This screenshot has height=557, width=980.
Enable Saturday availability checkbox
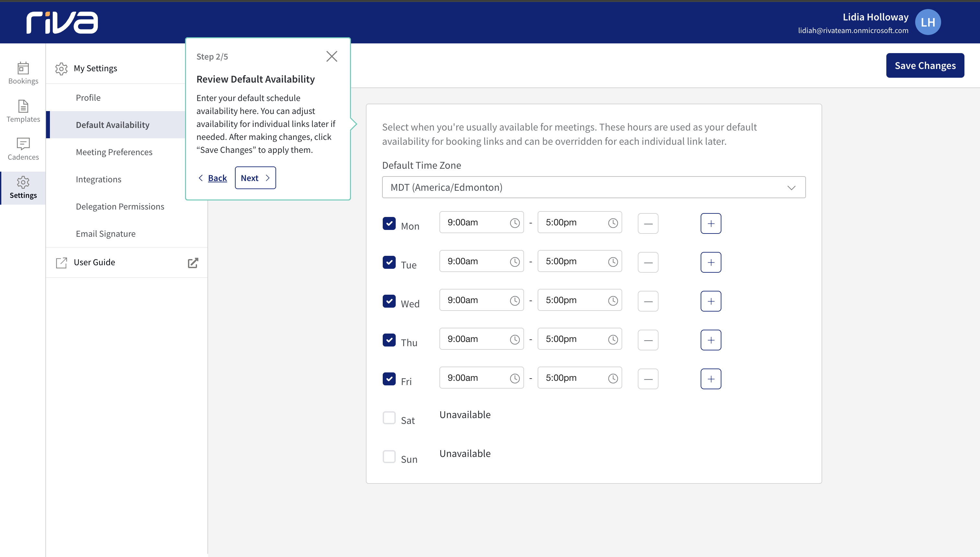coord(389,418)
